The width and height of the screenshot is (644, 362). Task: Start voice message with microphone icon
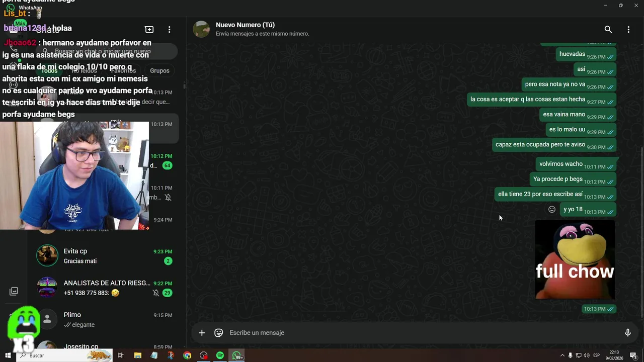[x=627, y=333]
